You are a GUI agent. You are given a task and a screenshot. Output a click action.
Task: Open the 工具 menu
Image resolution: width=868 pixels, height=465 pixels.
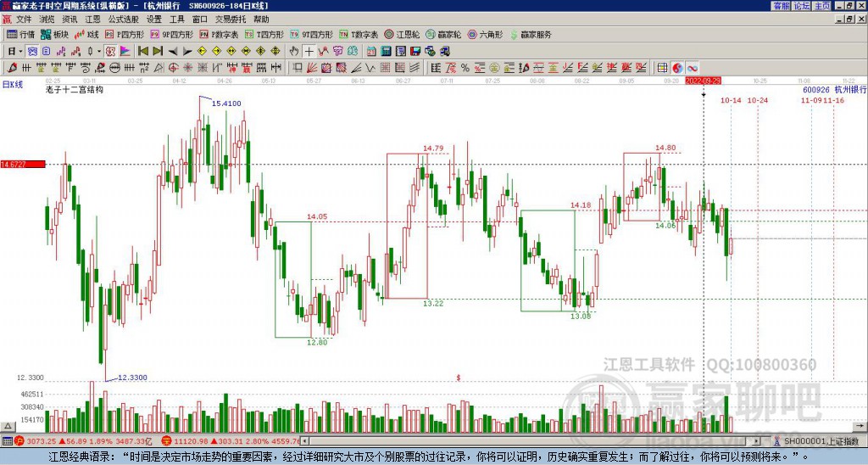coord(177,20)
